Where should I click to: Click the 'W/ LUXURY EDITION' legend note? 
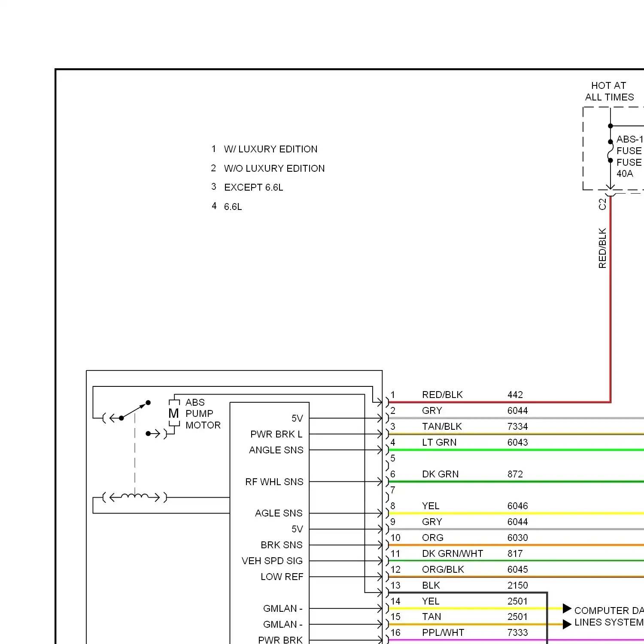(270, 149)
